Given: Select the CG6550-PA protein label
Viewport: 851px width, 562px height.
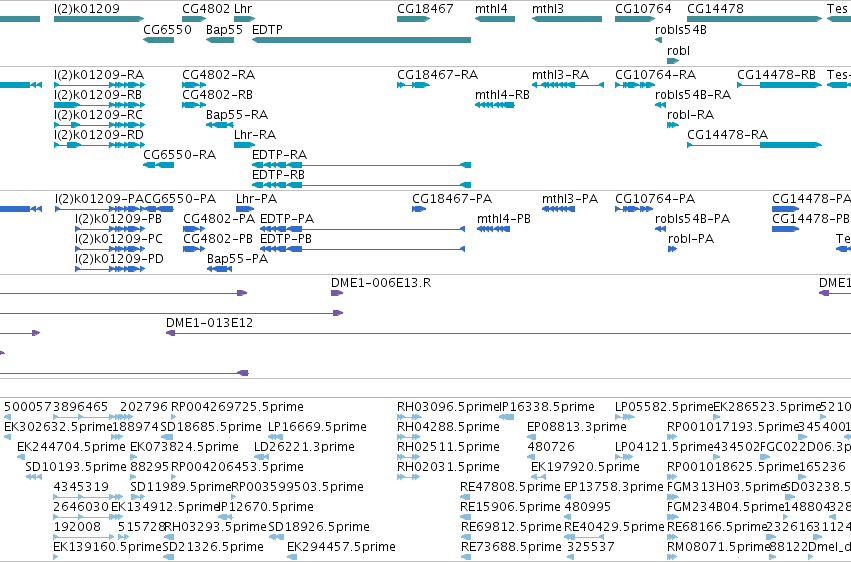Looking at the screenshot, I should [x=180, y=199].
